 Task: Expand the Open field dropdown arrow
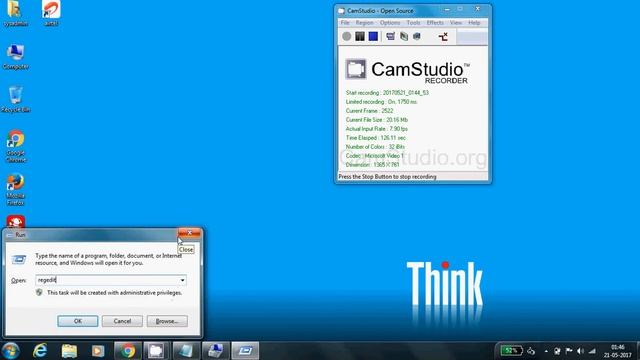182,280
